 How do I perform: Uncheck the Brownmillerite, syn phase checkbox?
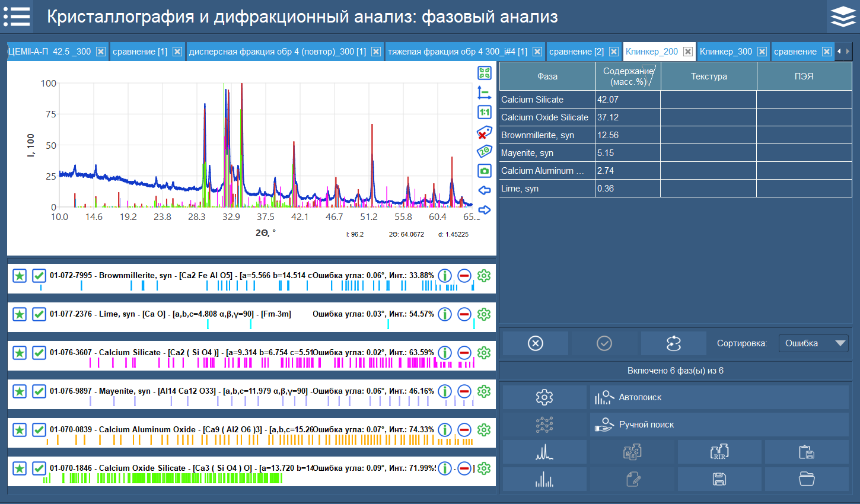tap(39, 276)
